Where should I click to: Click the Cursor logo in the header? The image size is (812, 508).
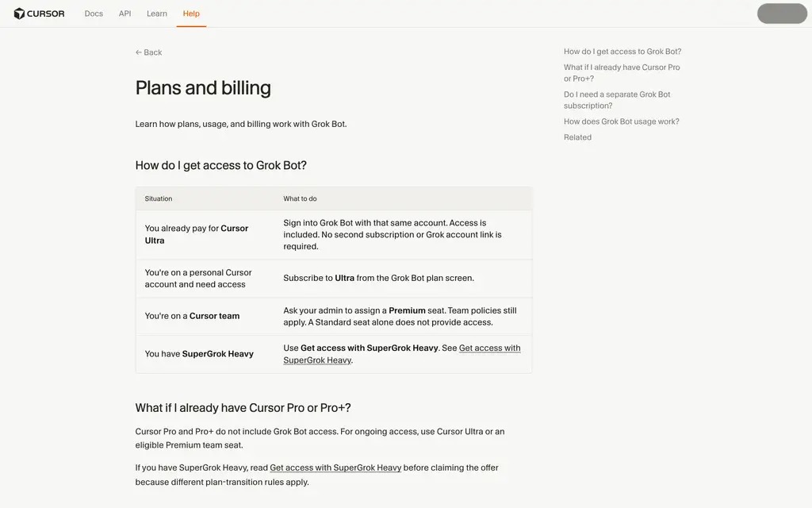(40, 13)
